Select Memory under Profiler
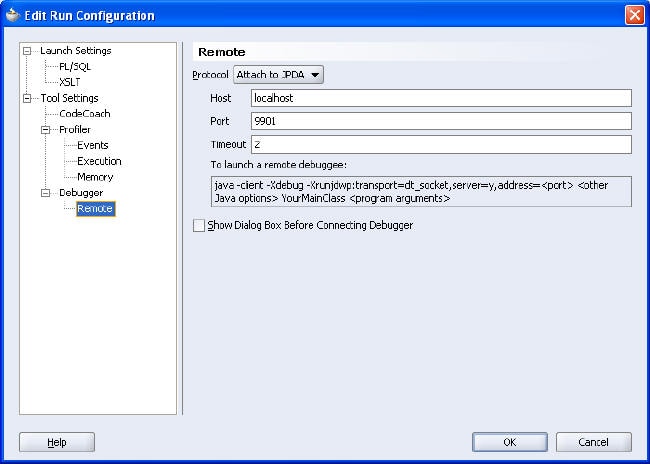Viewport: 650px width, 464px height. [x=95, y=177]
